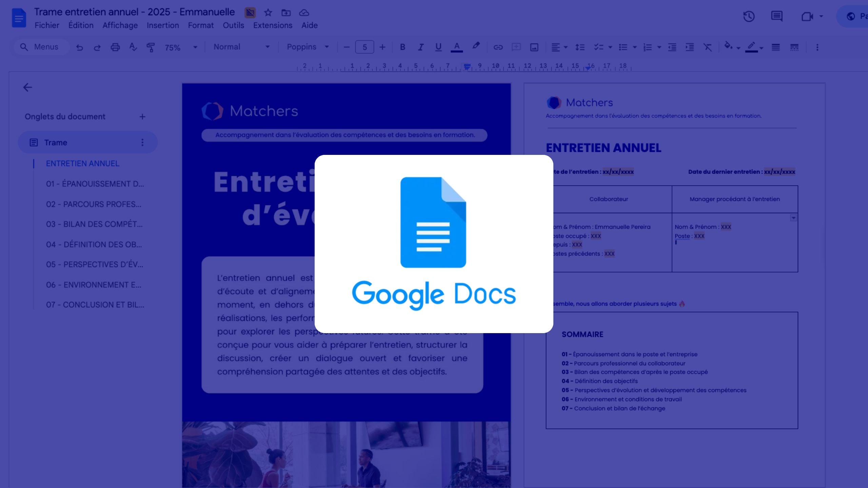Go to 03 - BILAN DES COMPÉT... heading
The height and width of the screenshot is (488, 868).
(x=94, y=224)
